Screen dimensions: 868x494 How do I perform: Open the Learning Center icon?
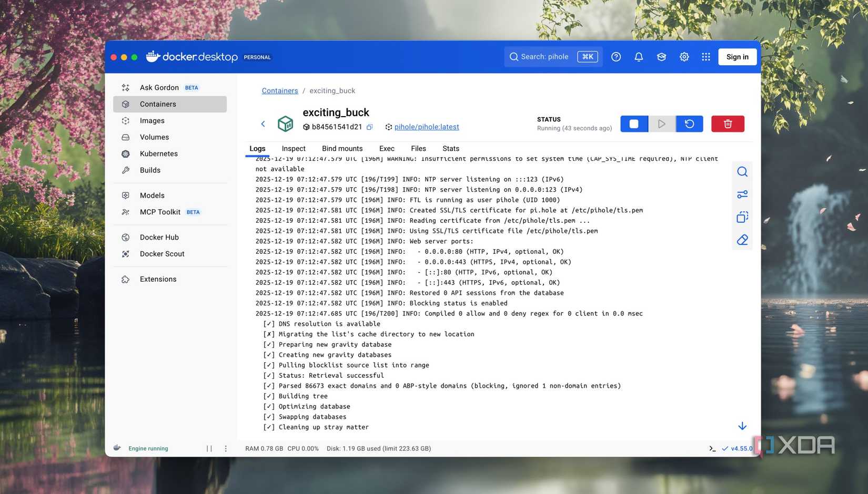pyautogui.click(x=661, y=57)
